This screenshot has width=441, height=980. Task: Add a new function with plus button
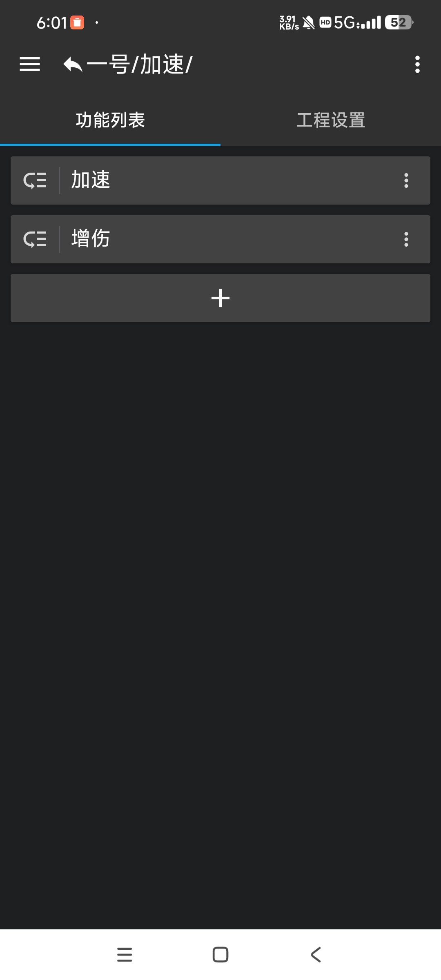click(x=220, y=298)
